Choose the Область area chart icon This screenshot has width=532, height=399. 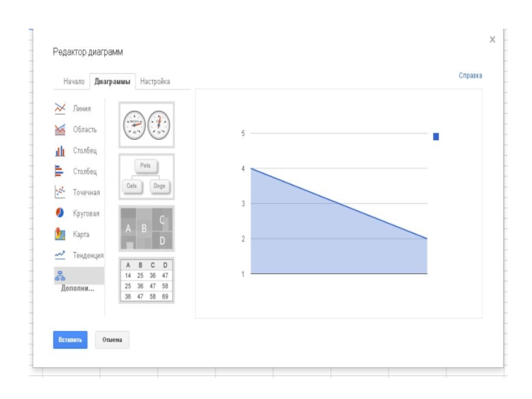[61, 129]
